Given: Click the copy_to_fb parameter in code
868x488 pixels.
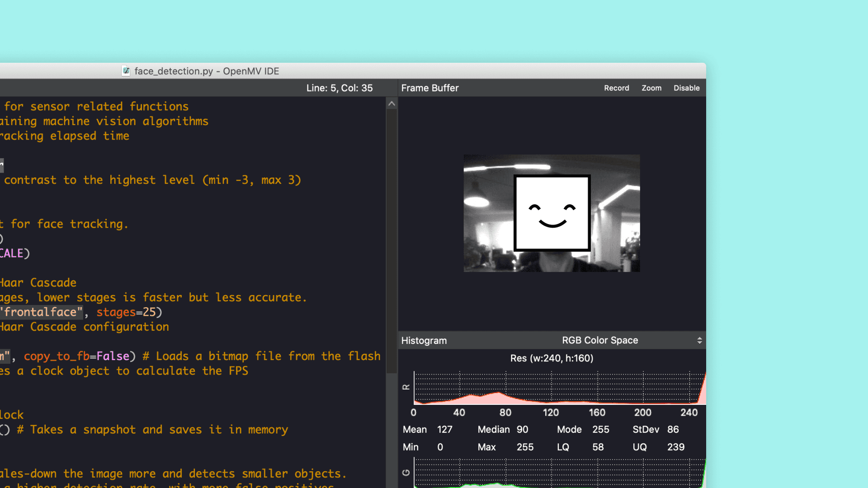Looking at the screenshot, I should click(x=57, y=357).
